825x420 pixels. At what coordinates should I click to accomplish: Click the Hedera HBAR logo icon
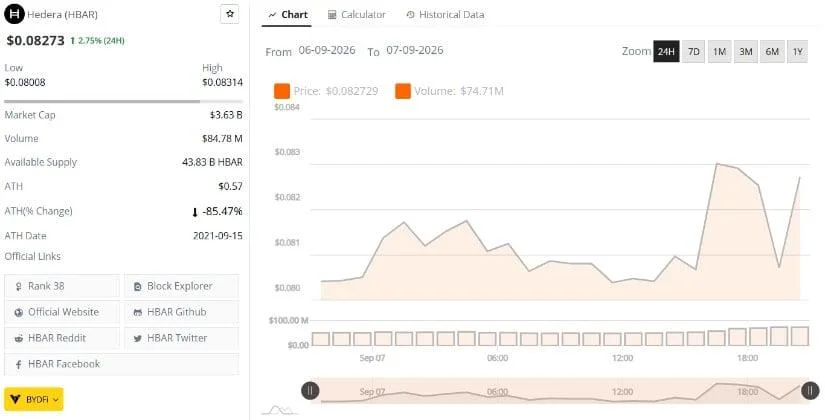pos(14,14)
